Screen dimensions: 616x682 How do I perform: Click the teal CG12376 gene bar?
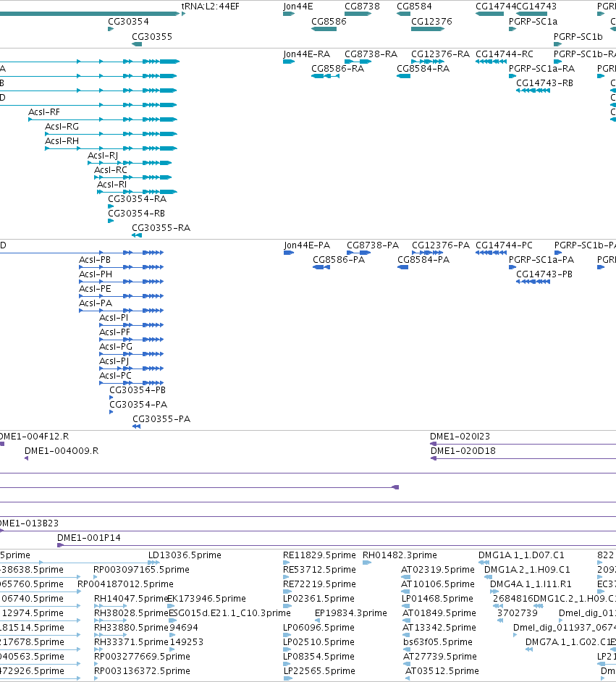point(428,29)
